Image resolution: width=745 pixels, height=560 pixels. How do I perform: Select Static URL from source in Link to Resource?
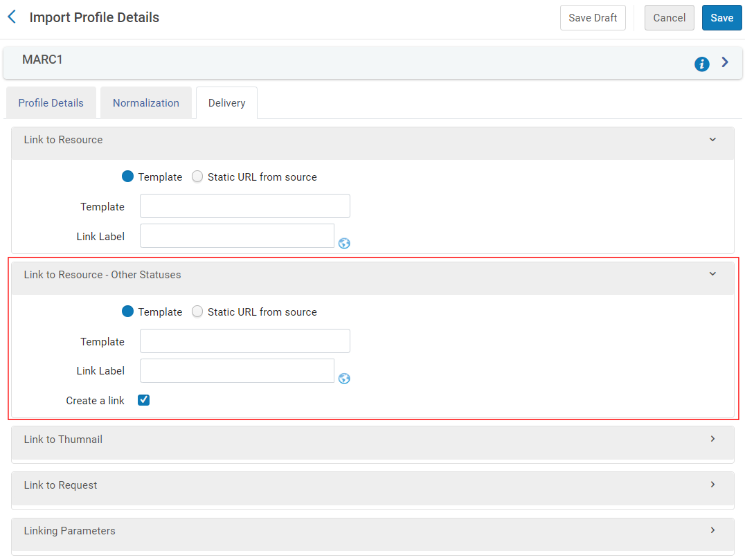tap(198, 177)
